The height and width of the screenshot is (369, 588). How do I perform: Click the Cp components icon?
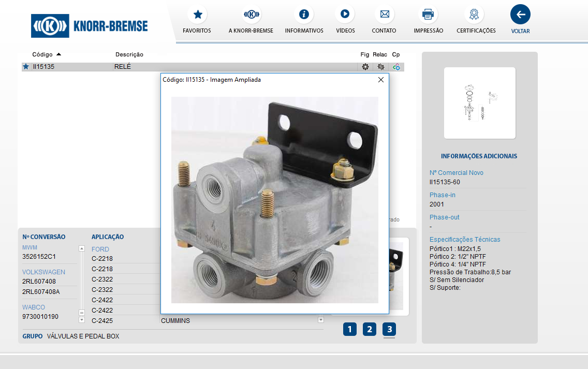pos(396,67)
